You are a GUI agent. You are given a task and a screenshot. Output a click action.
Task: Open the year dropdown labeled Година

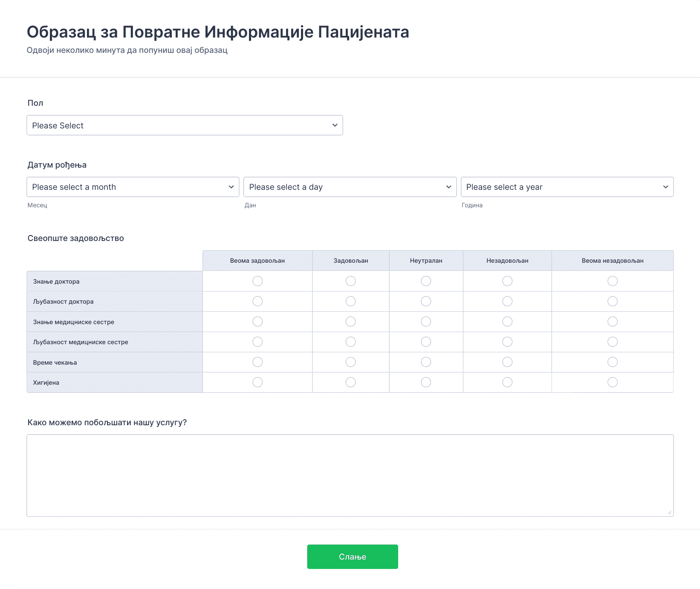click(x=567, y=187)
